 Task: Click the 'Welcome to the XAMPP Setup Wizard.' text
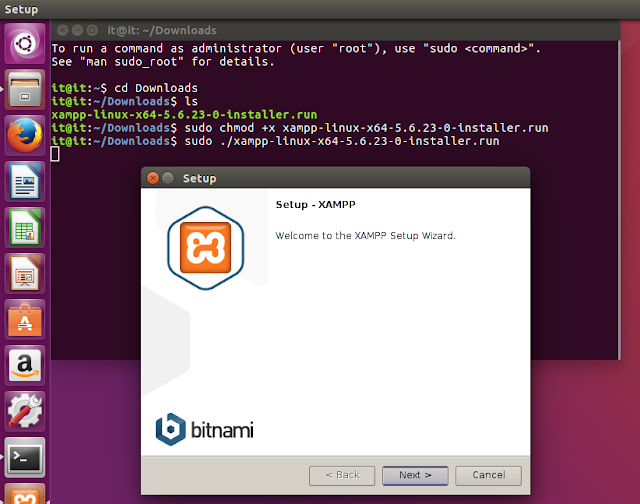pyautogui.click(x=365, y=235)
